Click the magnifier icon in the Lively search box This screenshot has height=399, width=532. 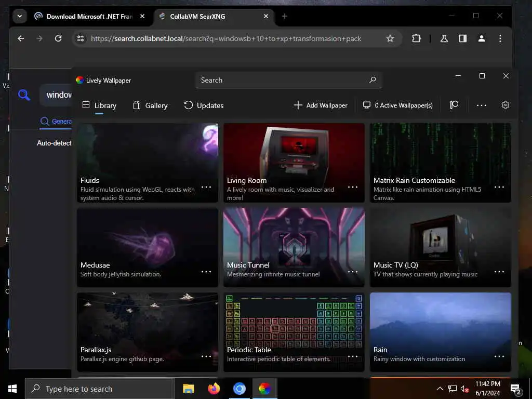tap(372, 80)
